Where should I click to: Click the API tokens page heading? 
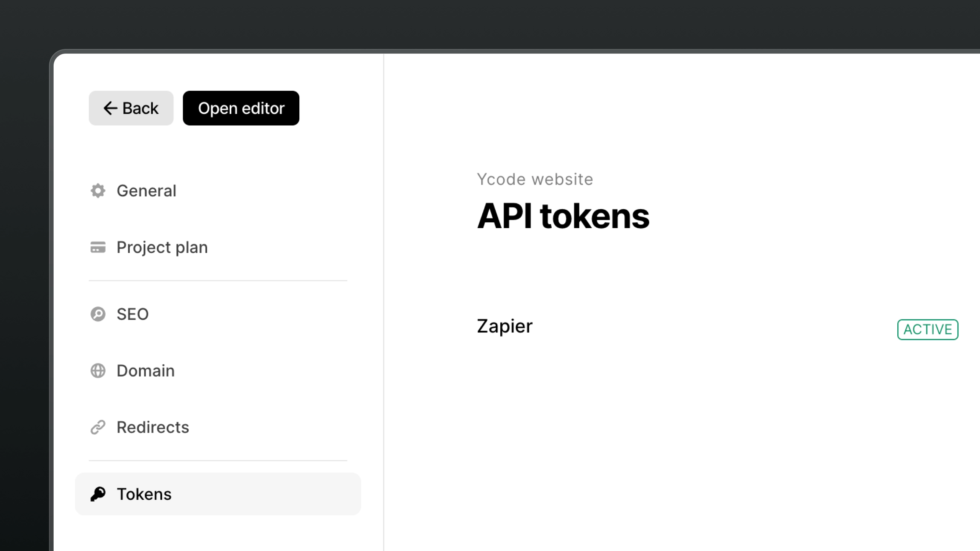(563, 215)
